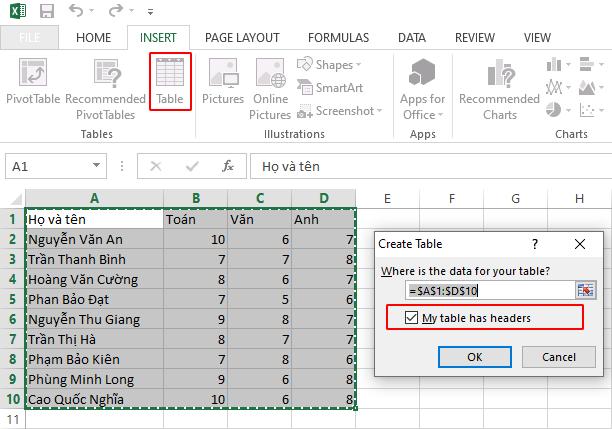The width and height of the screenshot is (612, 429).
Task: Click the Table icon in the ribbon
Action: [170, 81]
